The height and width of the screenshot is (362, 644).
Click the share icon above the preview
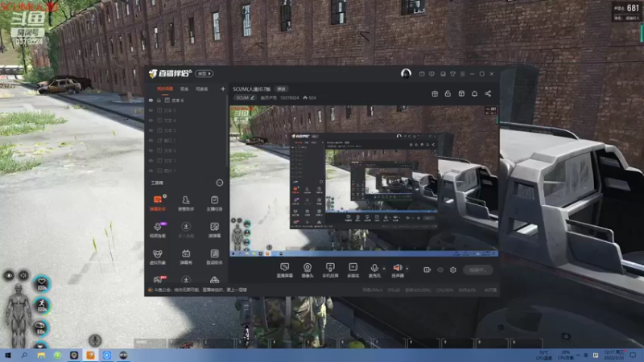(488, 93)
